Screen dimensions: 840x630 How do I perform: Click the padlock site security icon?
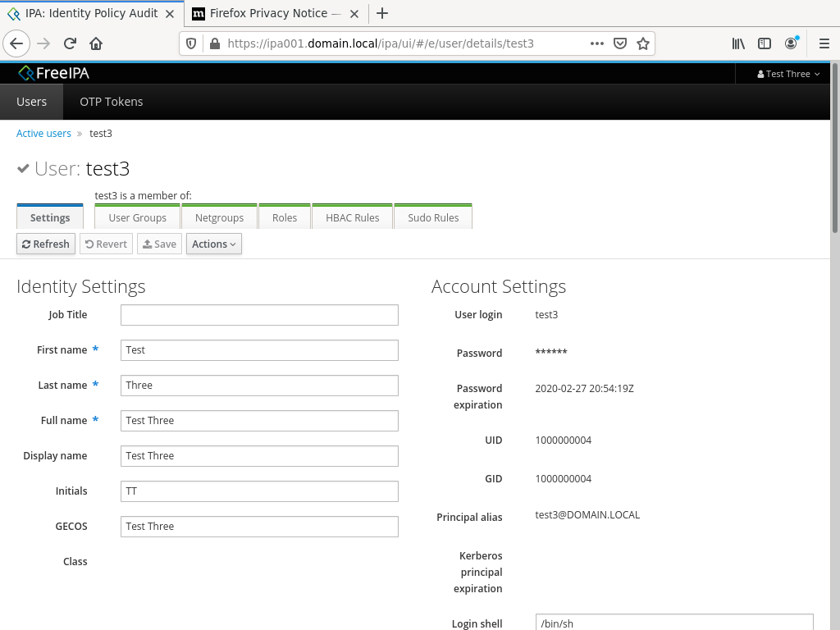pyautogui.click(x=215, y=43)
